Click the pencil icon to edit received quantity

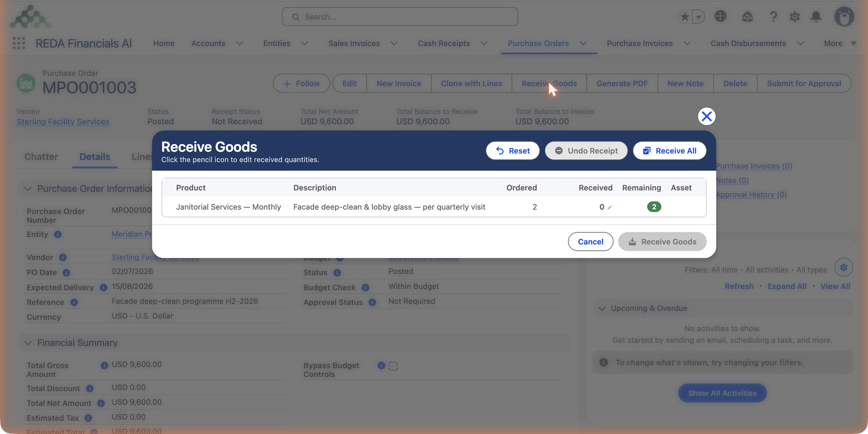click(x=610, y=207)
